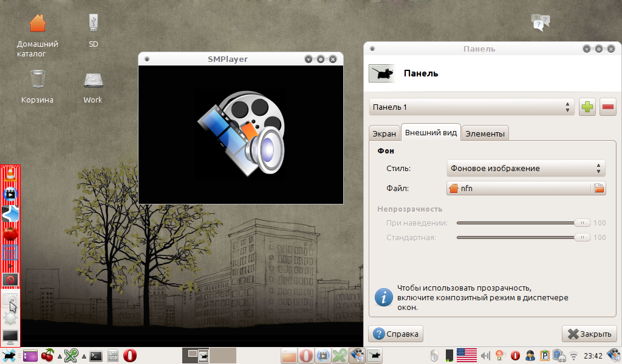
Task: Launch VLC cone icon in side panel
Action: point(10,174)
